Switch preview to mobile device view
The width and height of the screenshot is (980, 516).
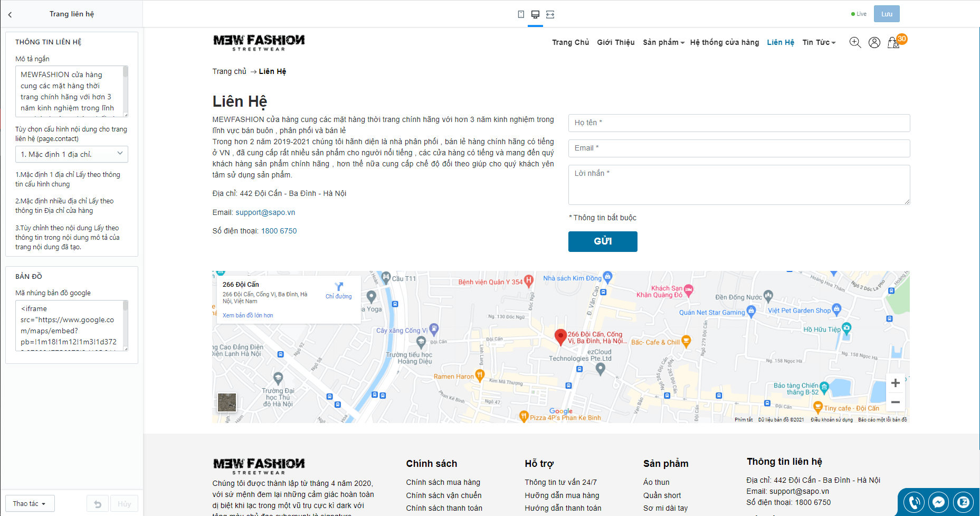pos(521,14)
